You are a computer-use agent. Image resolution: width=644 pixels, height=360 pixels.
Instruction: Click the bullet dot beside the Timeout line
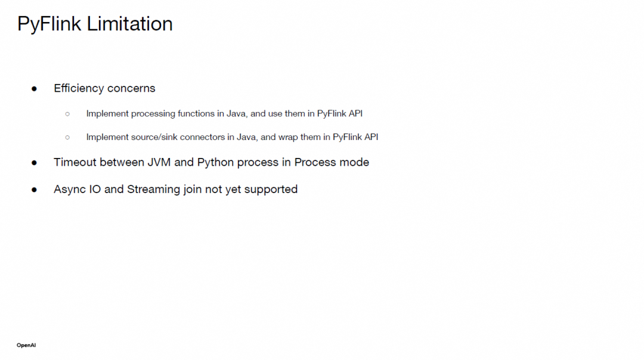34,163
